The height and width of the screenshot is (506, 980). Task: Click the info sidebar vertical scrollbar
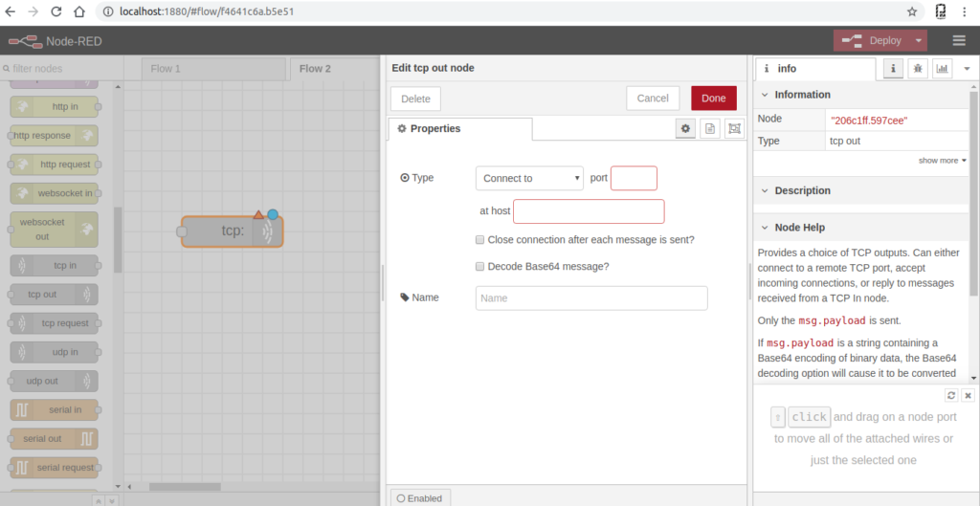pos(973,193)
